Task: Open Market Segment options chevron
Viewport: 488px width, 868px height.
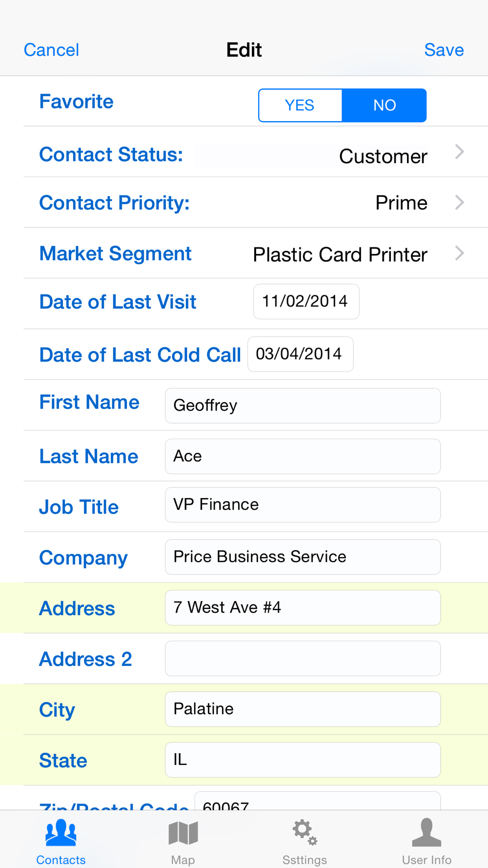Action: [459, 253]
